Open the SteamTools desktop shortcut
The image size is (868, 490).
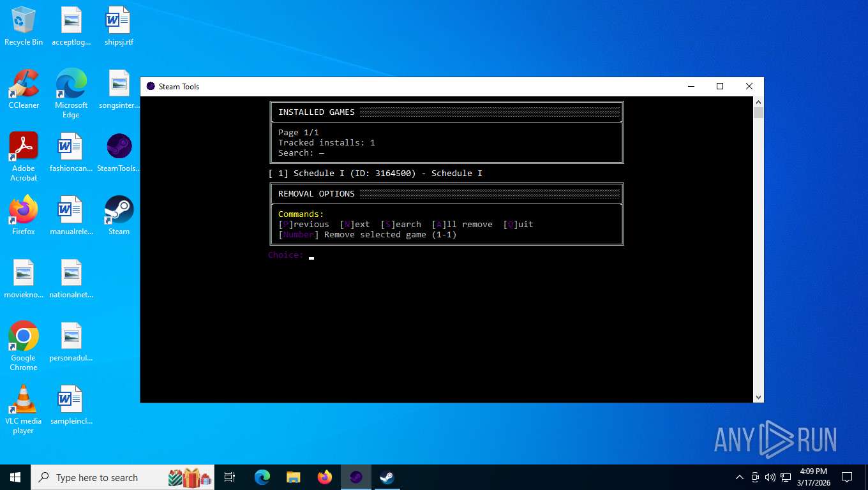pyautogui.click(x=119, y=152)
